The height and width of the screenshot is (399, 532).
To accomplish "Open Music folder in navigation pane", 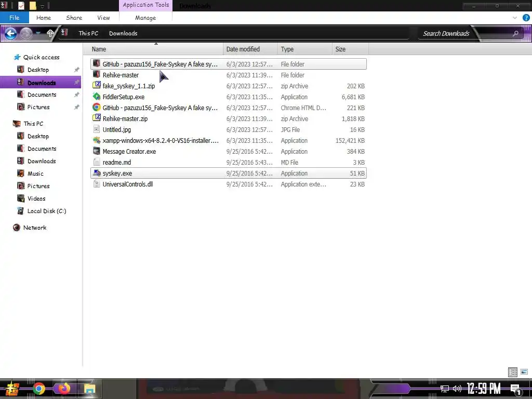I will (x=35, y=174).
